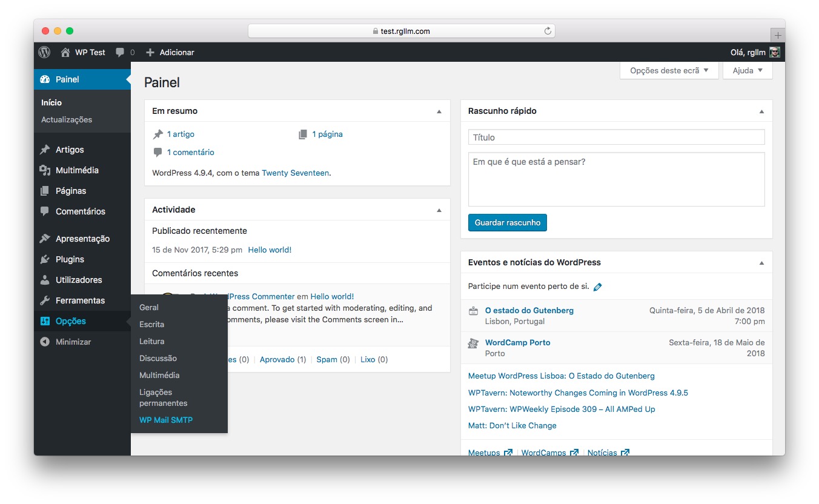Reload the page using the browser refresh icon
Viewport: 819px width, 504px height.
pyautogui.click(x=548, y=31)
